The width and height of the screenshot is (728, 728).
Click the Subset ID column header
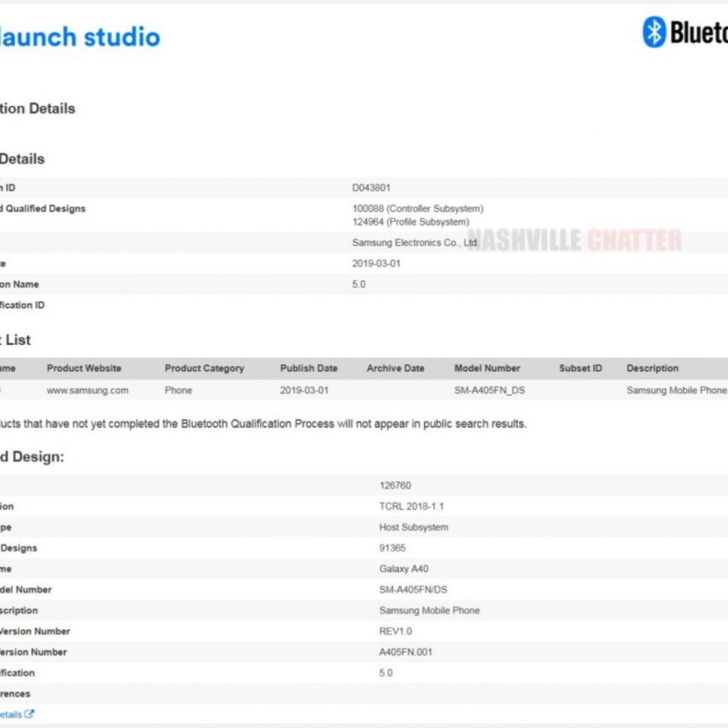(x=580, y=368)
